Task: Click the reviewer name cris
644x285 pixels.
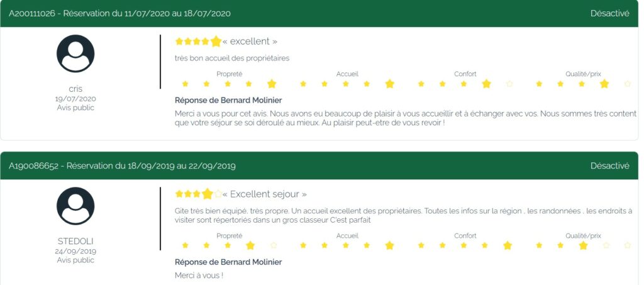Action: click(75, 89)
